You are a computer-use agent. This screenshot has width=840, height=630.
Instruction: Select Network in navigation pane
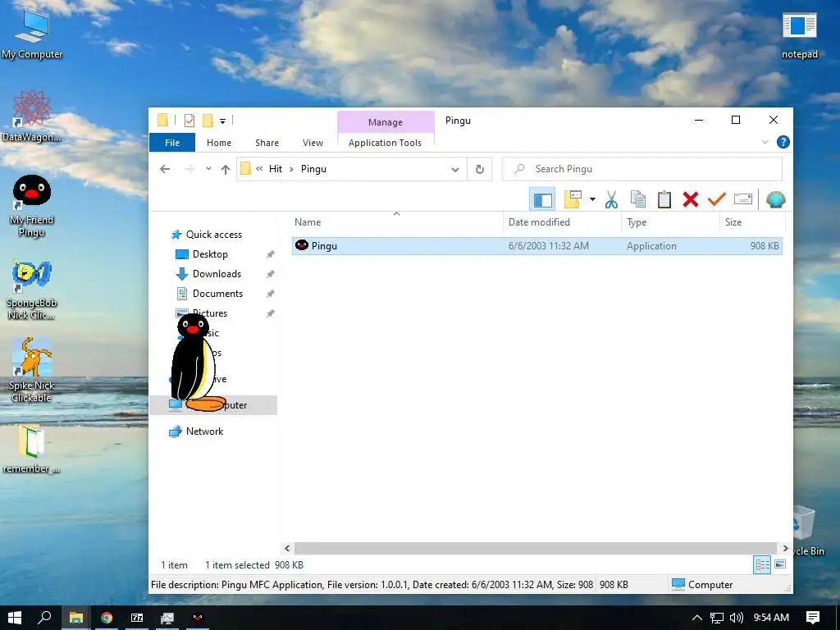pos(204,431)
